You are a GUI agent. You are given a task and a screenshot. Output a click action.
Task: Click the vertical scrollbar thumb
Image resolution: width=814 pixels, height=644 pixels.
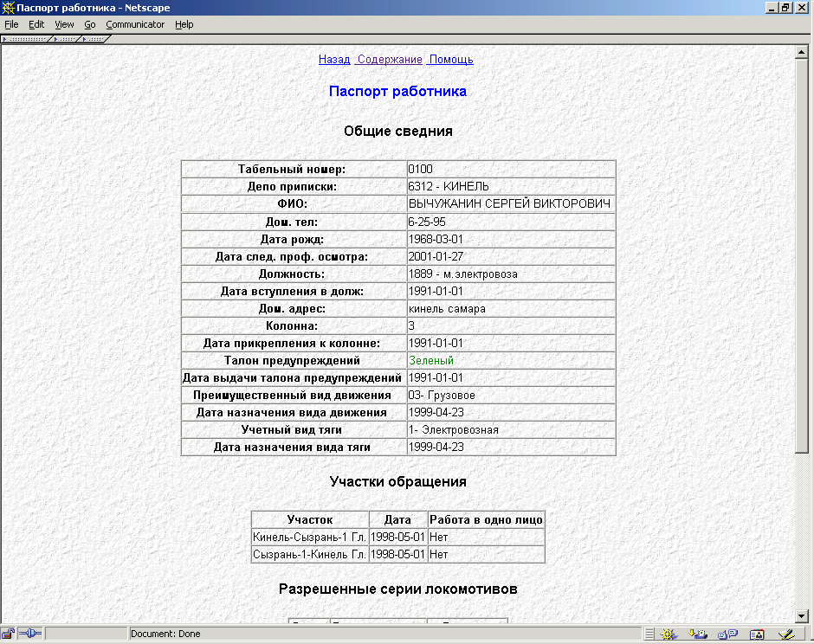802,255
